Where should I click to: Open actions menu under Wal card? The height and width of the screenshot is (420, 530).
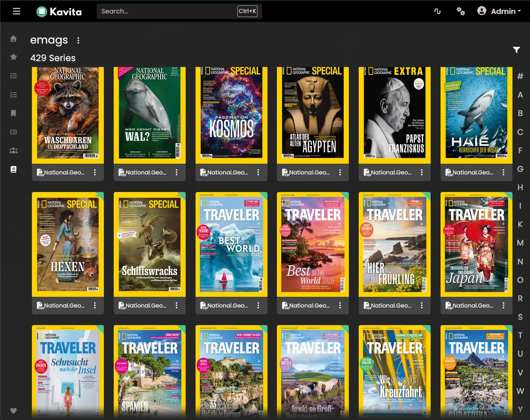177,173
